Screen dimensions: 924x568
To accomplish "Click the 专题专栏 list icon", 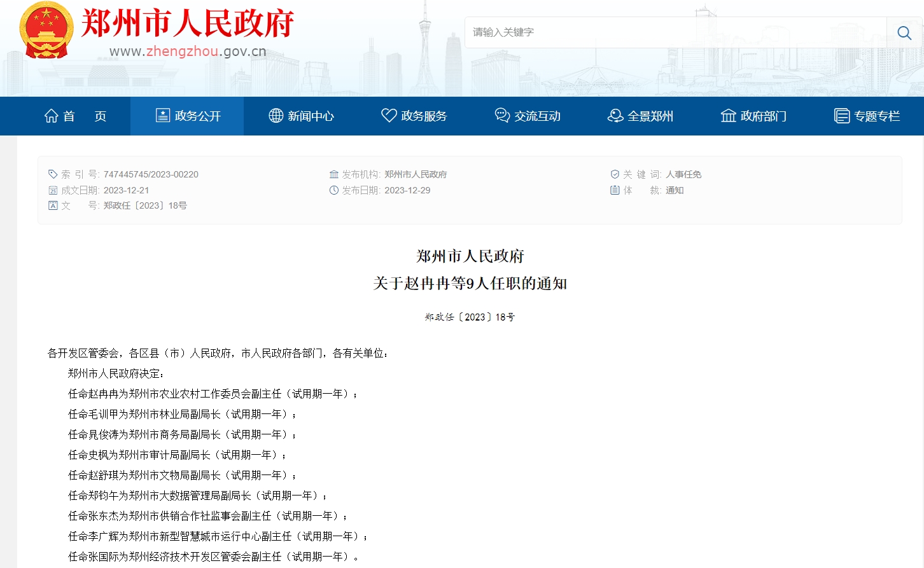I will point(842,116).
